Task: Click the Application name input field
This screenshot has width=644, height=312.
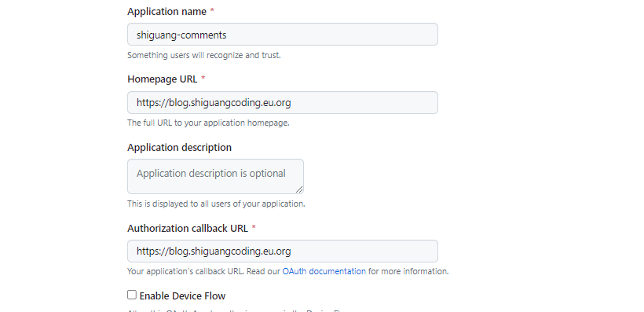Action: (x=283, y=34)
